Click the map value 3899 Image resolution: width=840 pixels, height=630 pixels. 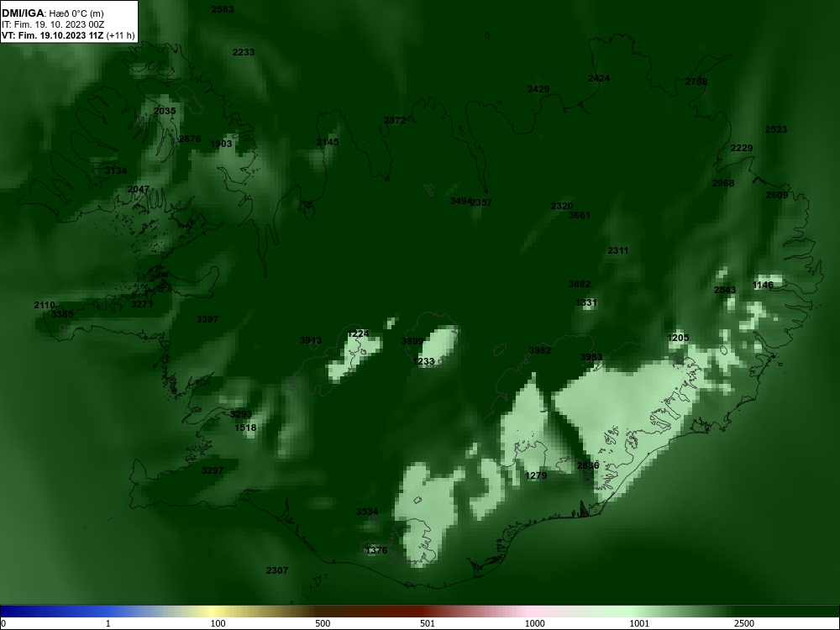point(412,341)
